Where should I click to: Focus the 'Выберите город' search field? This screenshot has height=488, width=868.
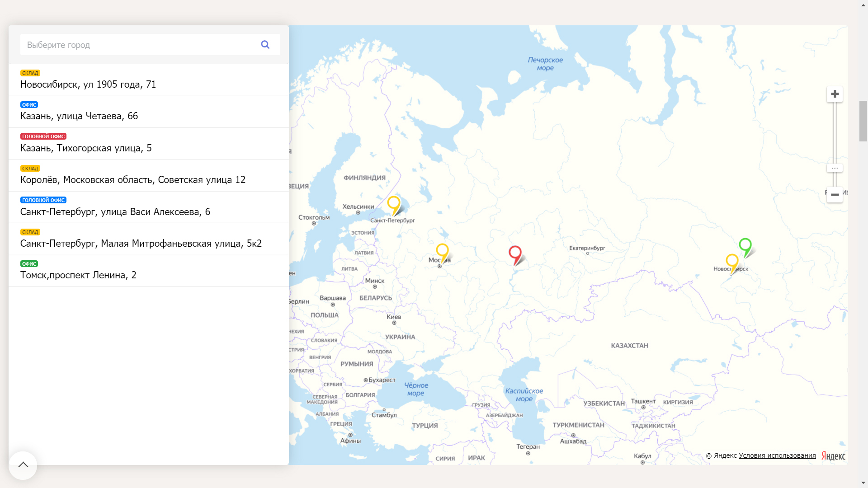[x=136, y=45]
